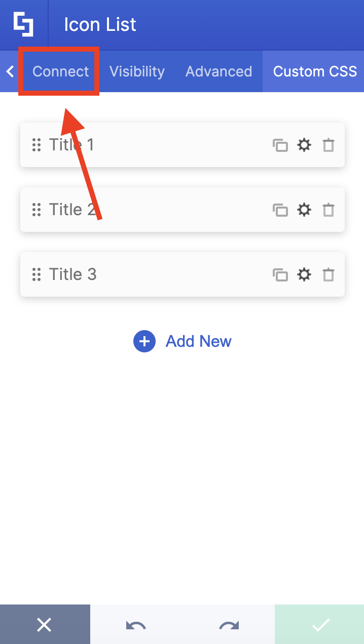Duplicate the Title 3 list item

pos(281,274)
